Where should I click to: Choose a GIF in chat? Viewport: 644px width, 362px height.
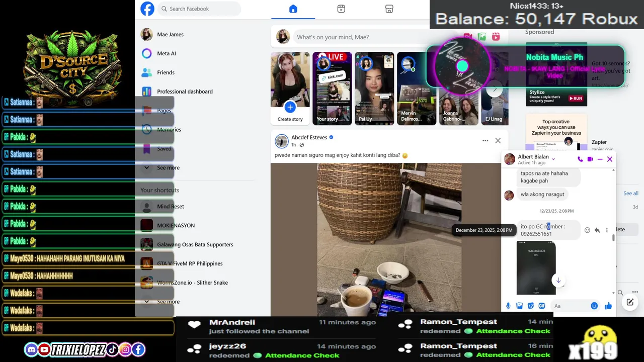[x=541, y=306]
